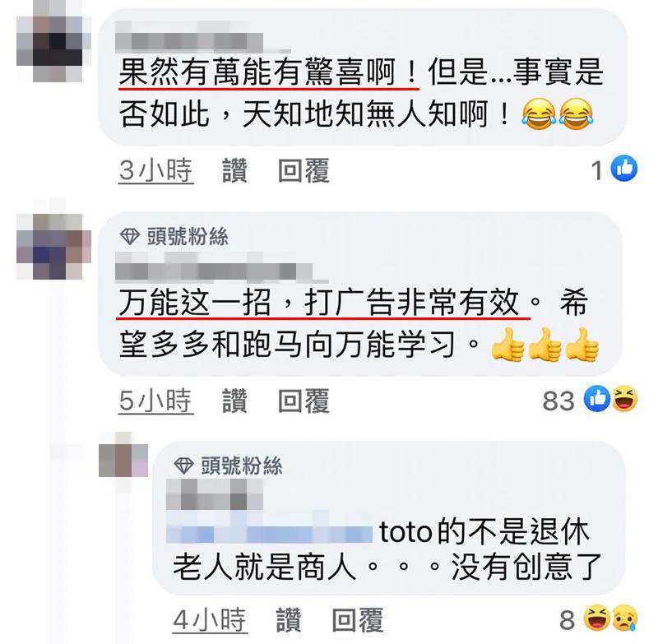Click the laughing reaction beside 83
The image size is (658, 644).
click(624, 399)
